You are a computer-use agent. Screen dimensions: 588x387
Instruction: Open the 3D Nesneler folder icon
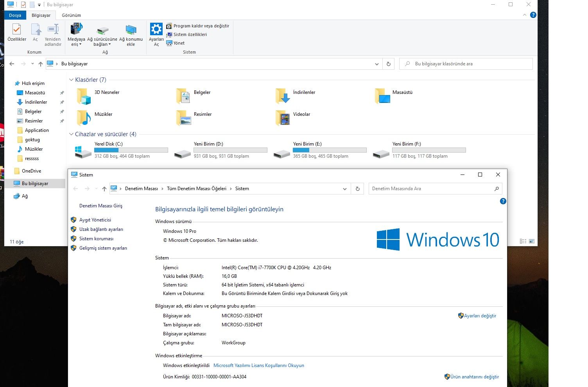click(84, 95)
